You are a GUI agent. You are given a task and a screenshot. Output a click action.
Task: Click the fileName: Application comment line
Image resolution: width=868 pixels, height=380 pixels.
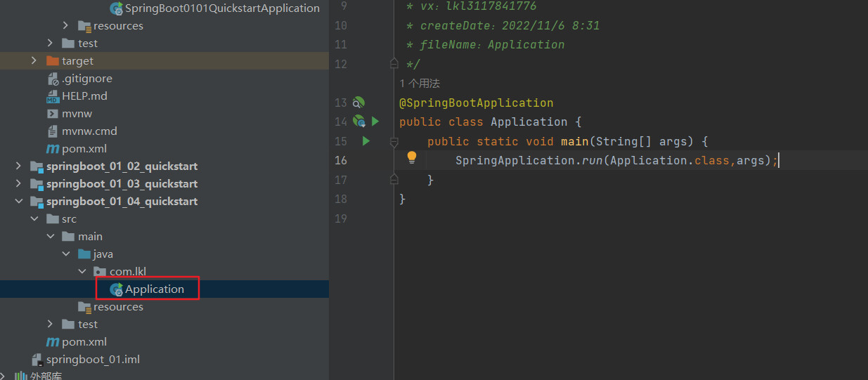coord(486,44)
